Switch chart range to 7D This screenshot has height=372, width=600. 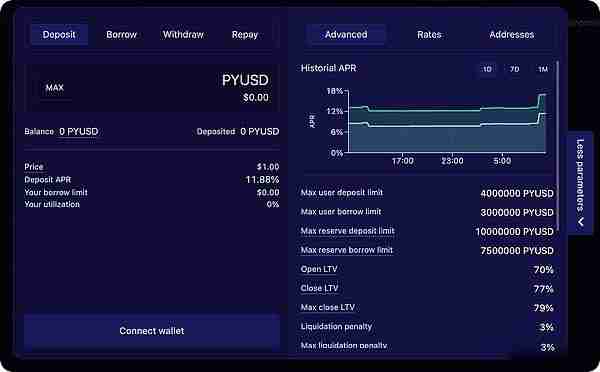point(514,69)
